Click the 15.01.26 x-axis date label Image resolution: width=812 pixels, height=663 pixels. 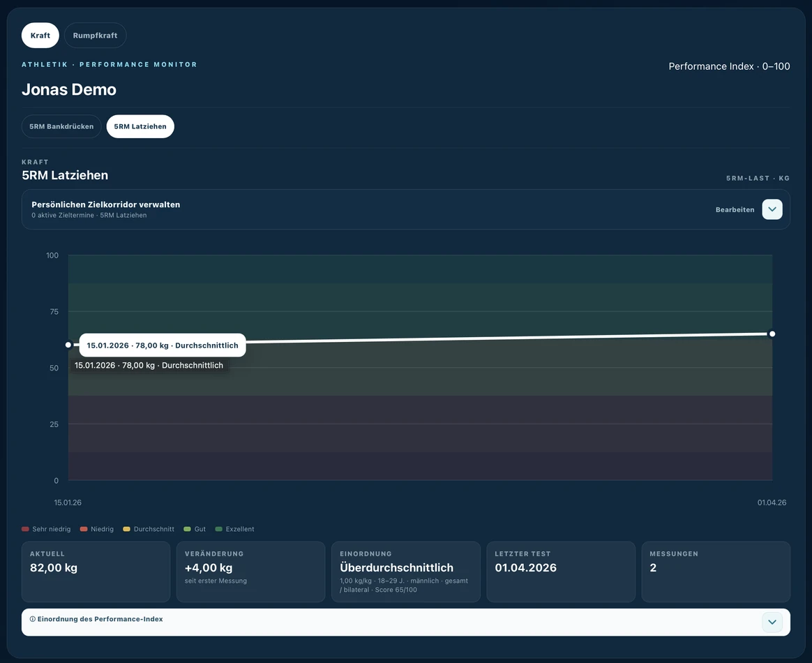pos(68,502)
